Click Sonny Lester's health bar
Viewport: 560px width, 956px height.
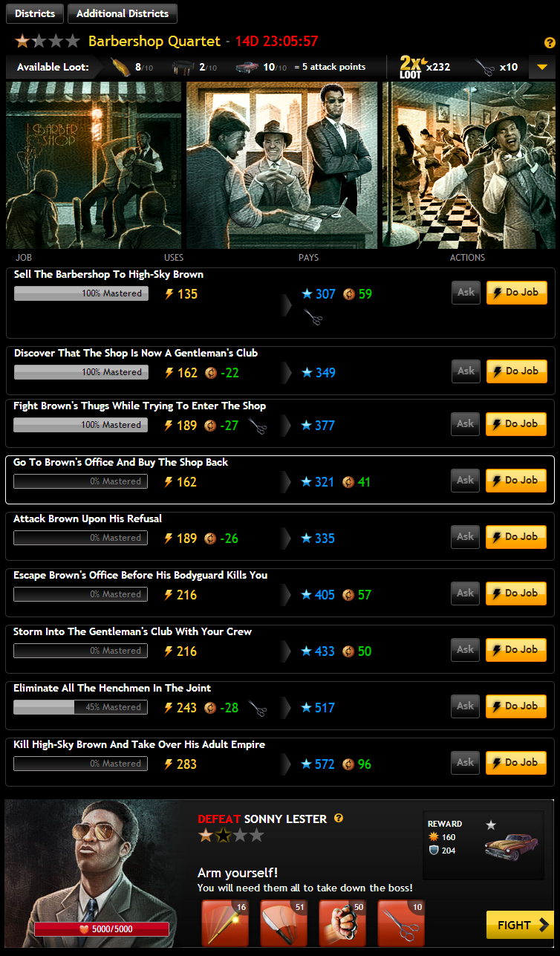coord(102,929)
